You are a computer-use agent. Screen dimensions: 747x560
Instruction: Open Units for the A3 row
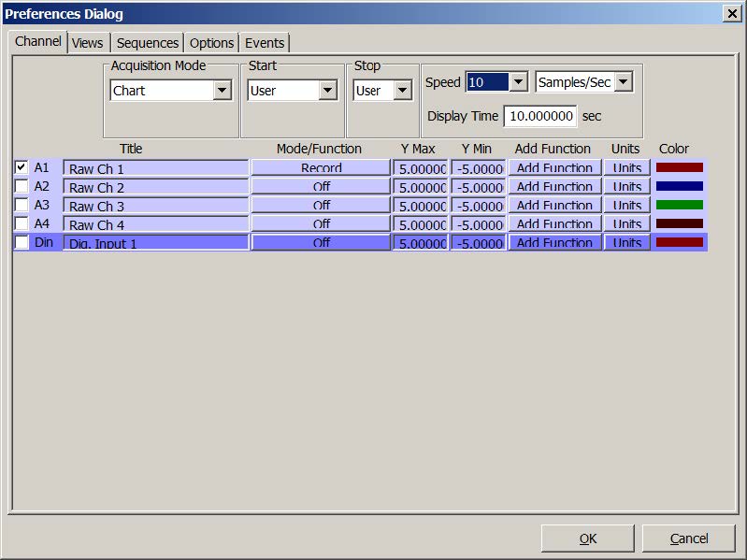(626, 205)
